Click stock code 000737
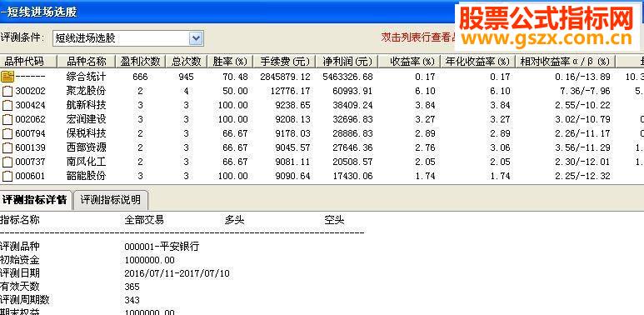 30,162
